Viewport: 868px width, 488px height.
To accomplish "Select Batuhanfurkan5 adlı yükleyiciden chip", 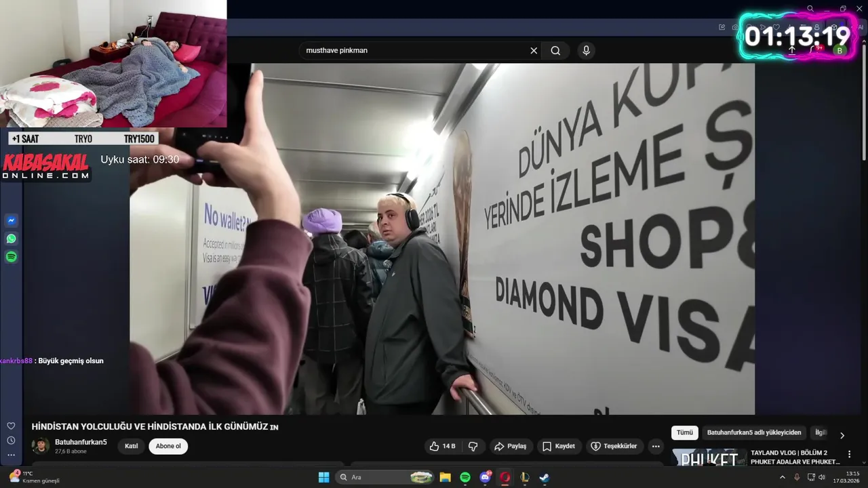I will click(x=754, y=432).
